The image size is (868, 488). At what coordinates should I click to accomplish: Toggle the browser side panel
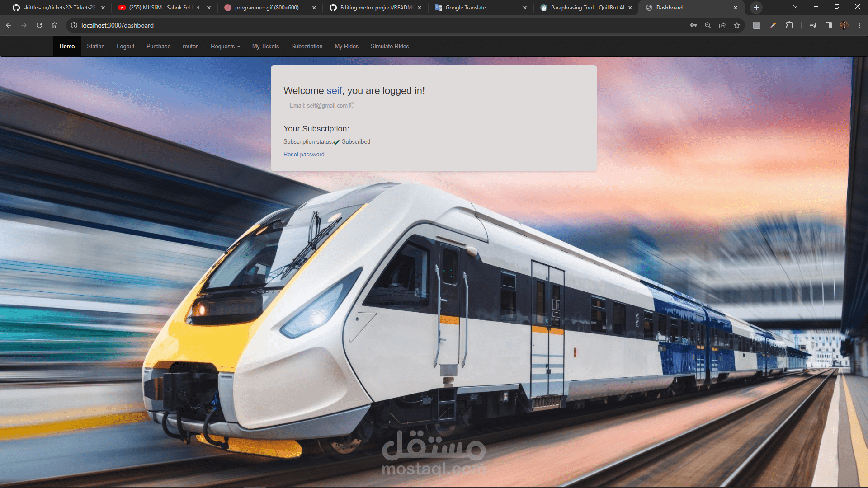pos(828,25)
